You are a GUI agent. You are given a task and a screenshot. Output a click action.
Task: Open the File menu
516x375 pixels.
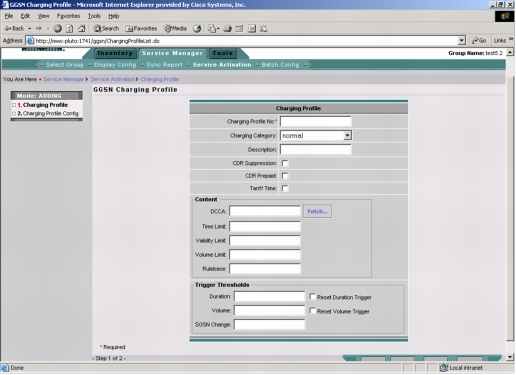[9, 16]
